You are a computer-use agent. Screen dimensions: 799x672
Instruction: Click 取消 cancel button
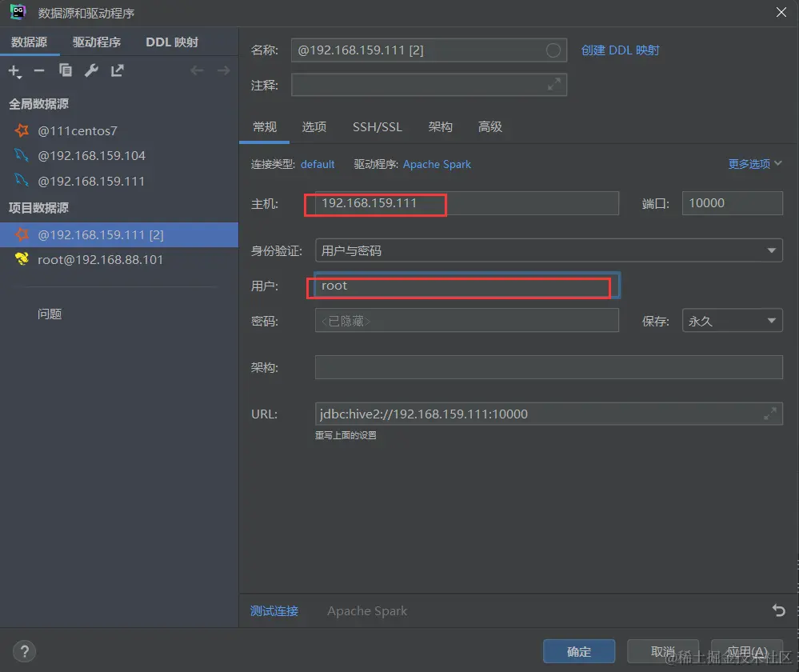coord(662,651)
